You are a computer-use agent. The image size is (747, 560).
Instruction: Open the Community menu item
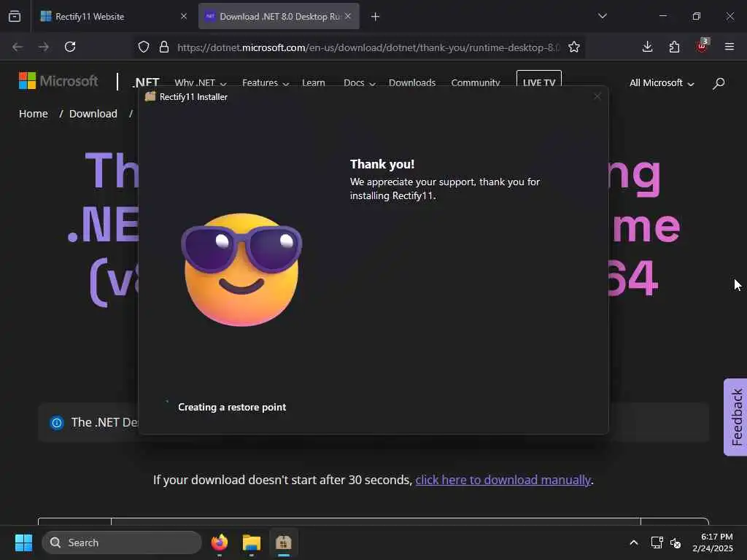point(476,83)
